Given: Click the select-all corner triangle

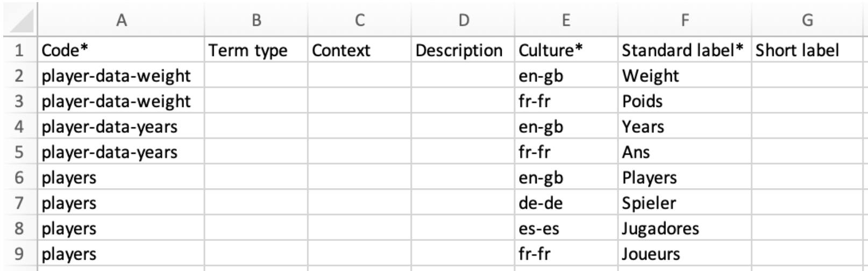Looking at the screenshot, I should click(x=20, y=20).
